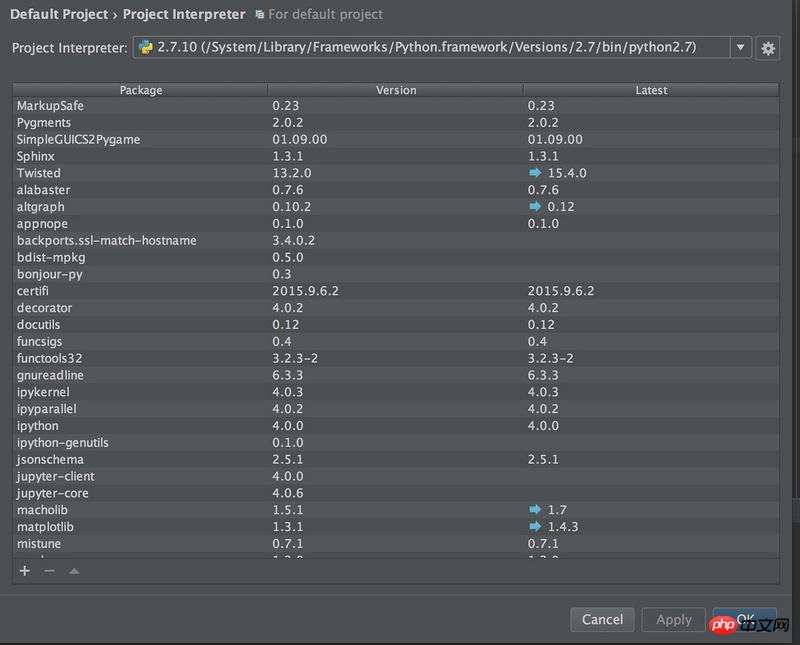Sort by the Version column header
Screen dimensions: 800x645
(x=396, y=90)
